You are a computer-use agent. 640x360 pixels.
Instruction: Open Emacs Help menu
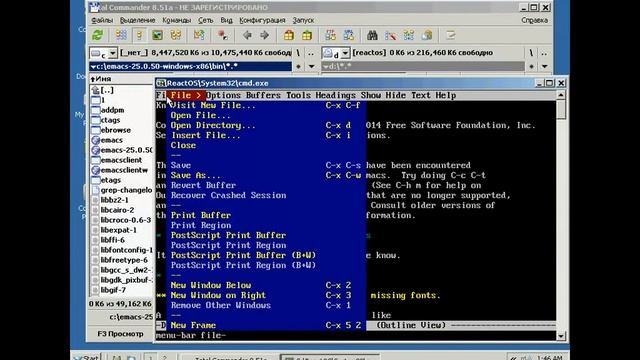[446, 96]
